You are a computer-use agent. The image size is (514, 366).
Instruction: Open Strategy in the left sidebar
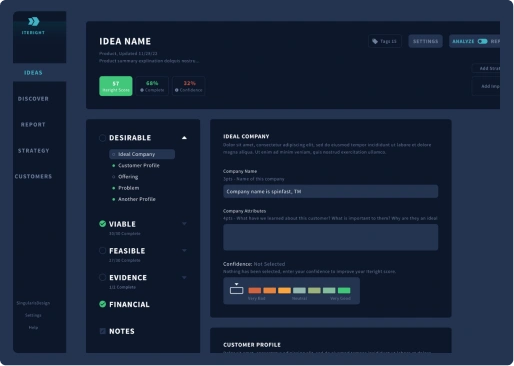[x=33, y=151]
